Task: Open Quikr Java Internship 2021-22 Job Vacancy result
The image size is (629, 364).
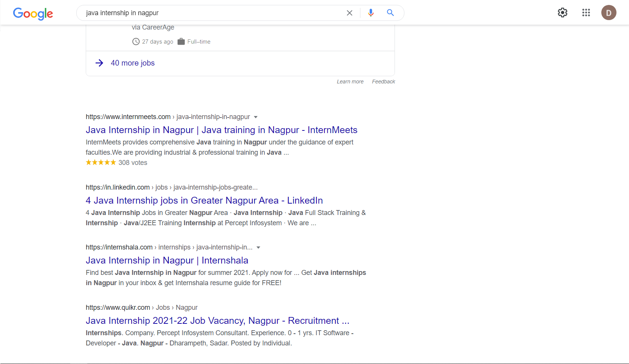Action: coord(217,321)
